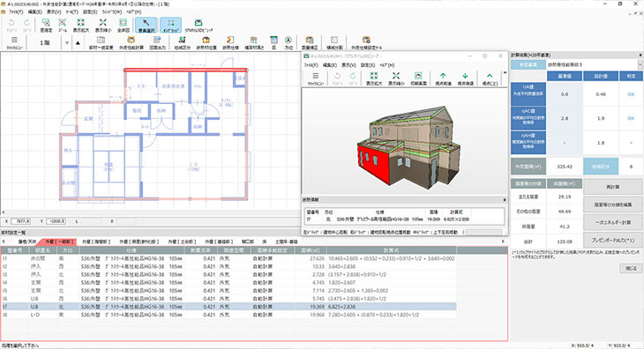This screenshot has width=644, height=349.
Task: Toggle the grid snap mode button
Action: (170, 25)
